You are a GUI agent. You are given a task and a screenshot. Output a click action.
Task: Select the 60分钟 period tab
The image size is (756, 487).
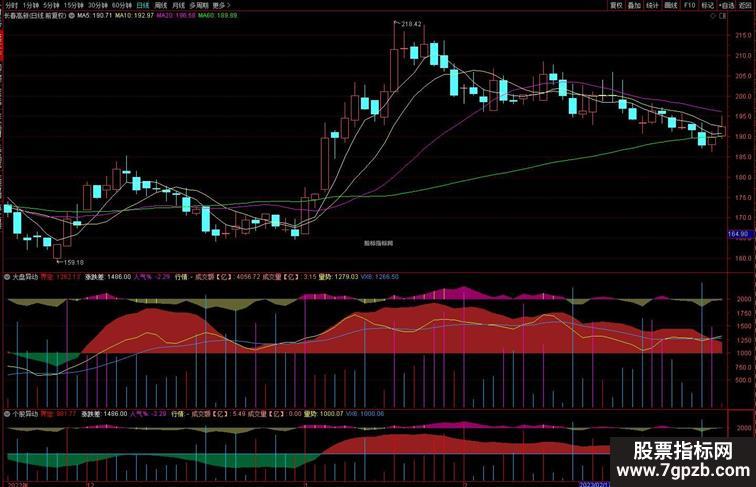[x=122, y=5]
